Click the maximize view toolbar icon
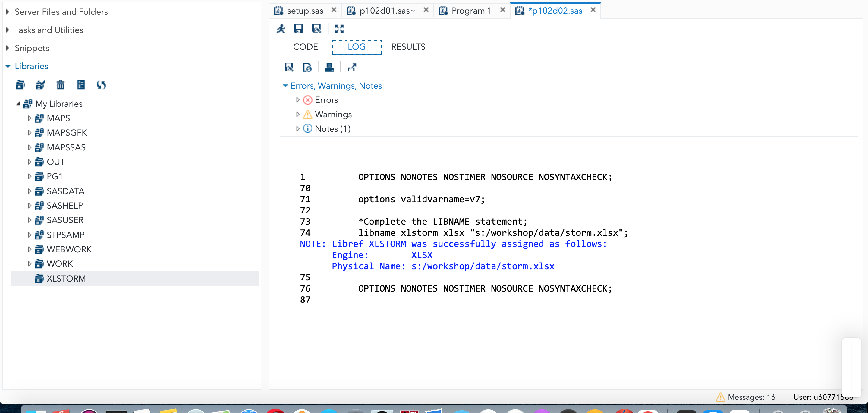This screenshot has width=868, height=413. point(339,29)
